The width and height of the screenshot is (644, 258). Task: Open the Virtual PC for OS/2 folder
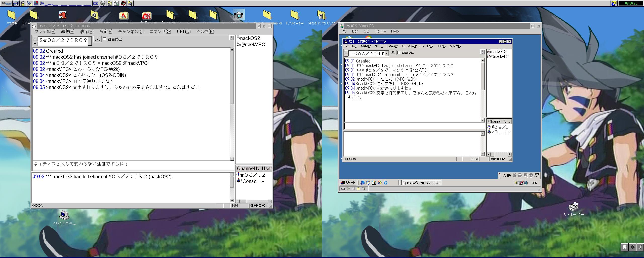(x=321, y=17)
